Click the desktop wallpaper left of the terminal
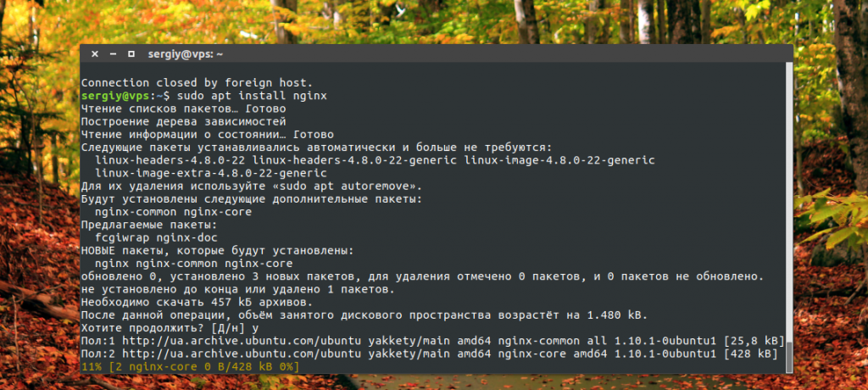The height and width of the screenshot is (390, 868). [x=38, y=212]
